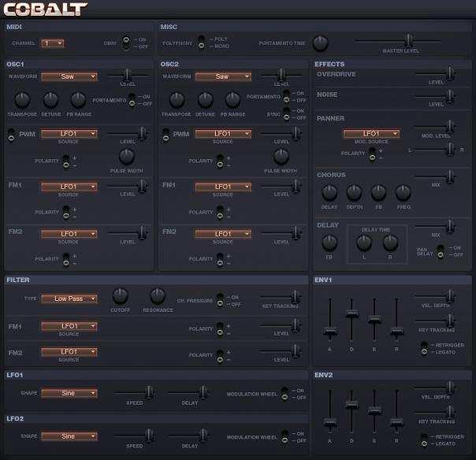Open the LFO1 Shape dropdown
Screen dimensions: 476x460
69,392
